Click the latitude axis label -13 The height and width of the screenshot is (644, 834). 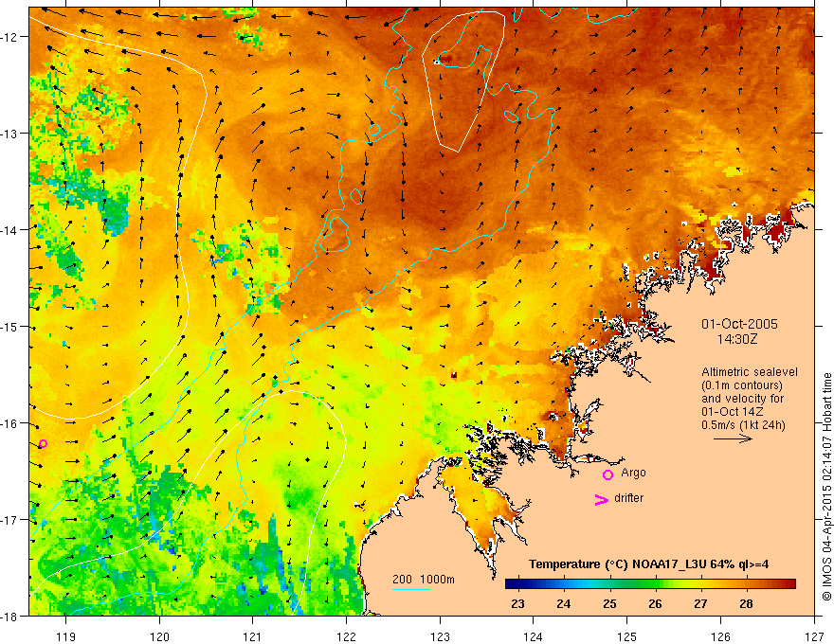point(10,134)
